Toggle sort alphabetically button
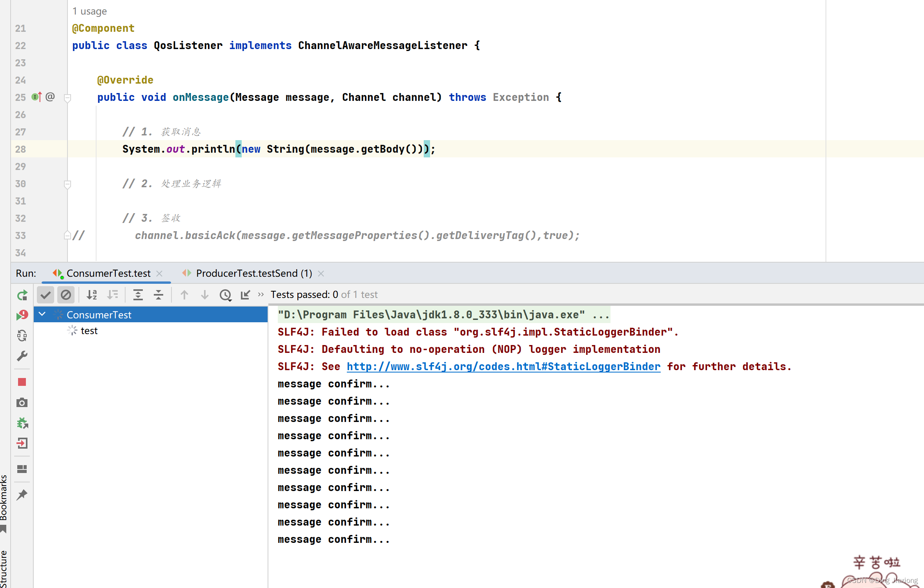 92,295
